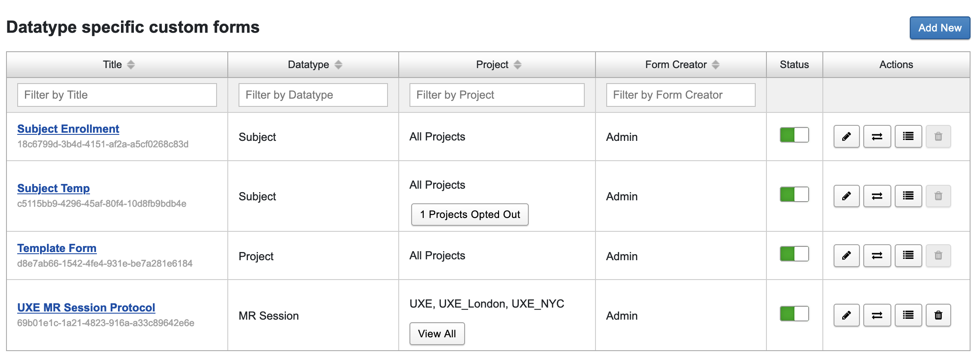
Task: Open the Subject Temp form
Action: click(x=53, y=188)
